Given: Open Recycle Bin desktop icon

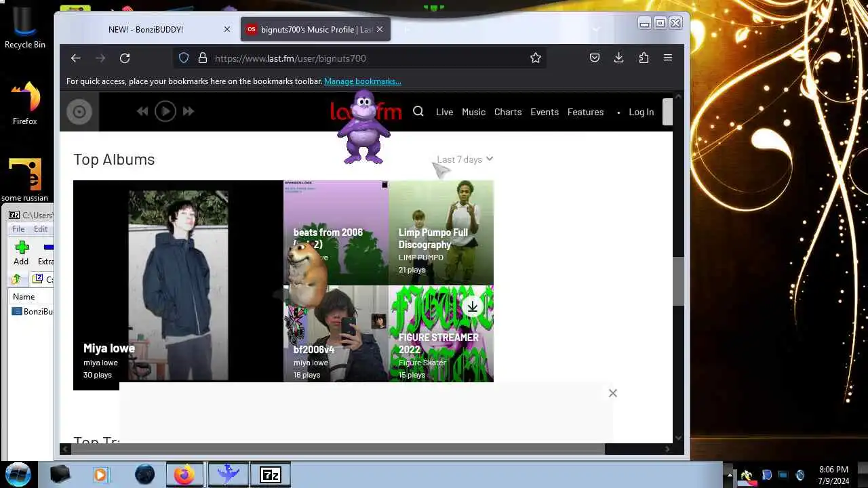Looking at the screenshot, I should click(25, 28).
